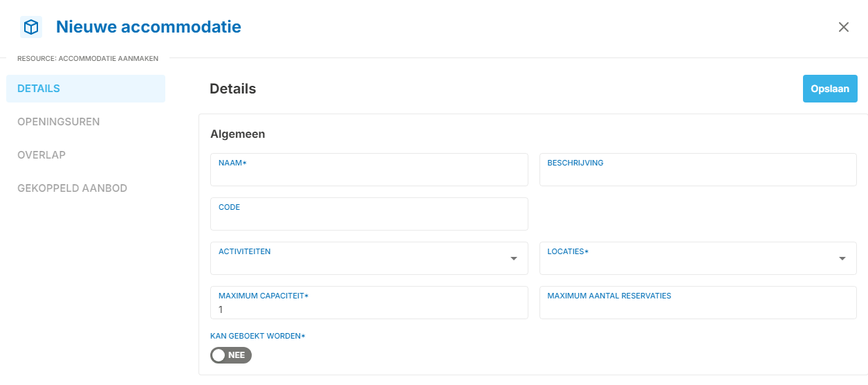Viewport: 868px width, 385px height.
Task: Click the NEE label on toggle
Action: [237, 355]
